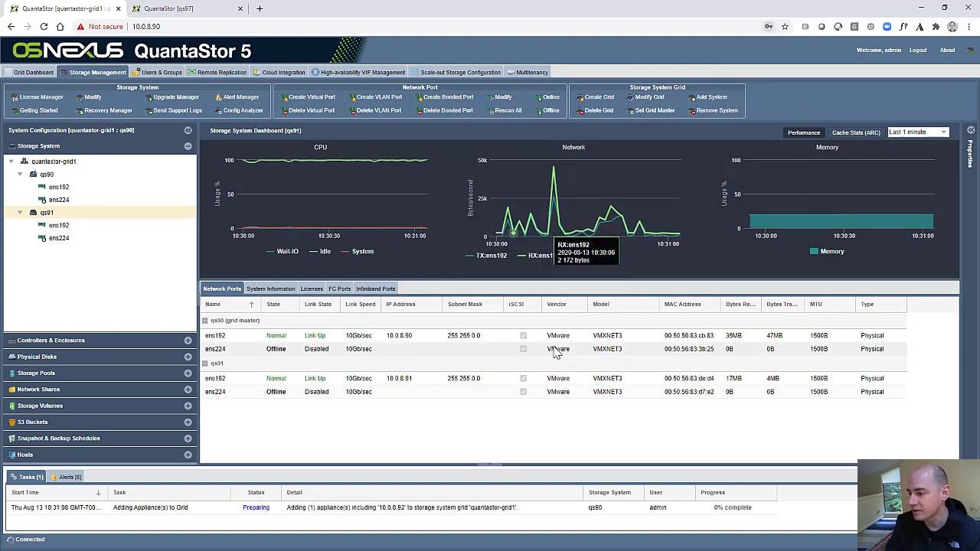This screenshot has width=980, height=551.
Task: Click Logout link
Action: [x=918, y=51]
